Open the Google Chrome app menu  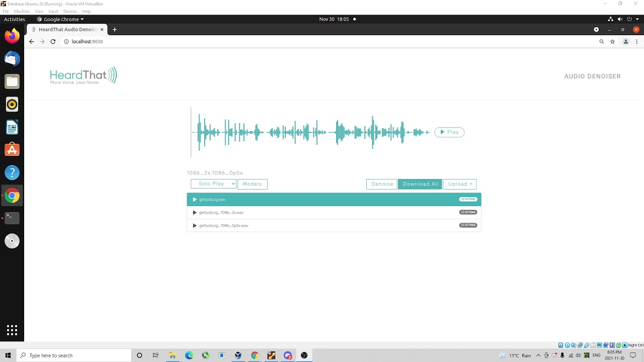60,19
